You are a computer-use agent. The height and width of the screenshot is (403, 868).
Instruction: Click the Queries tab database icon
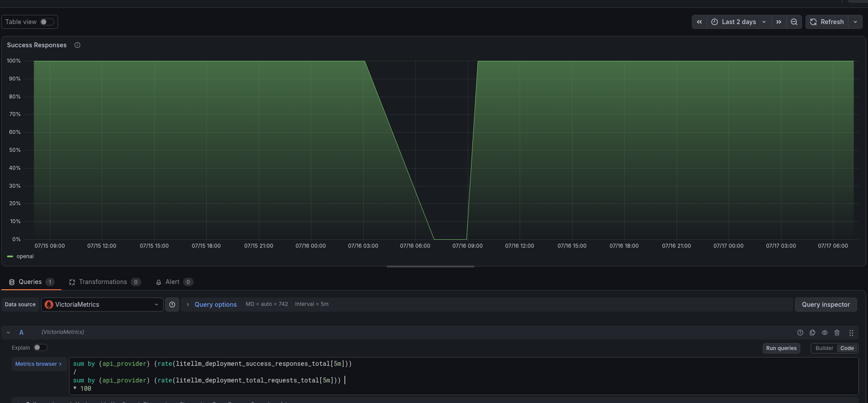coord(12,282)
